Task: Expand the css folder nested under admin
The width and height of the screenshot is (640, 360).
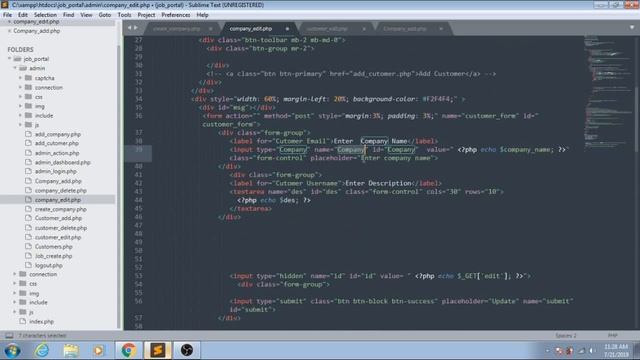Action: pos(20,97)
